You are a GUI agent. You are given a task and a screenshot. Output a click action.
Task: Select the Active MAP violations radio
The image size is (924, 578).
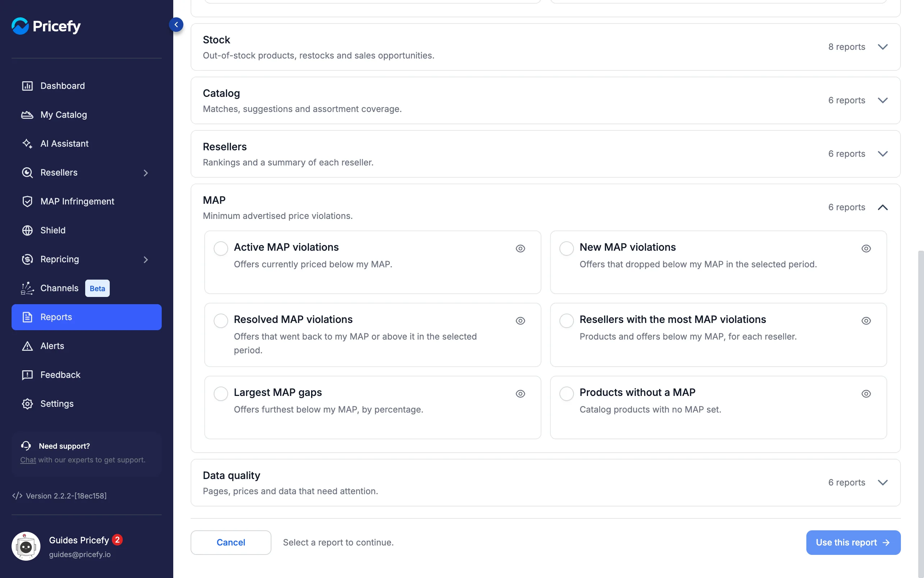(221, 249)
